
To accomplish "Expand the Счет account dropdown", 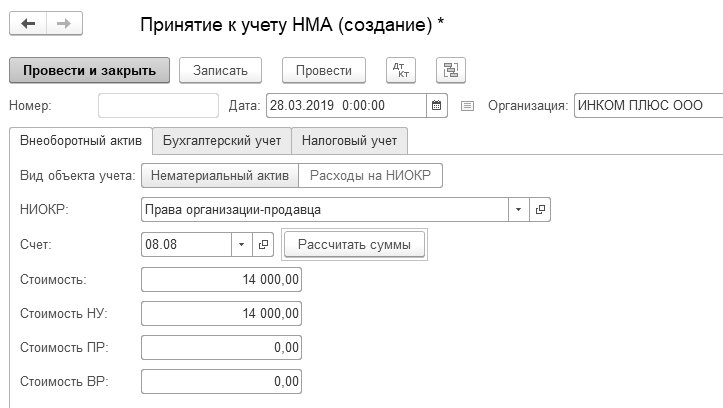I will click(243, 244).
